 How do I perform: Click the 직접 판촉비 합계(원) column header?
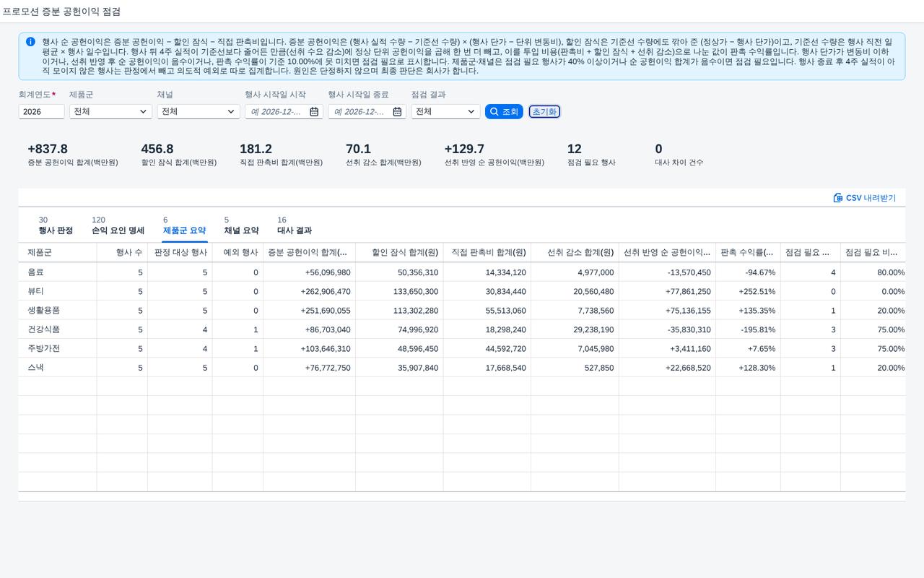(487, 253)
